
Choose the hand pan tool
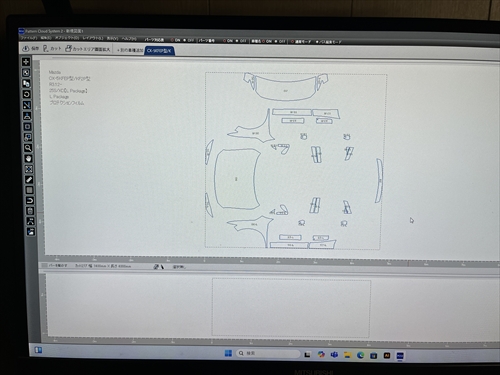coord(28,159)
